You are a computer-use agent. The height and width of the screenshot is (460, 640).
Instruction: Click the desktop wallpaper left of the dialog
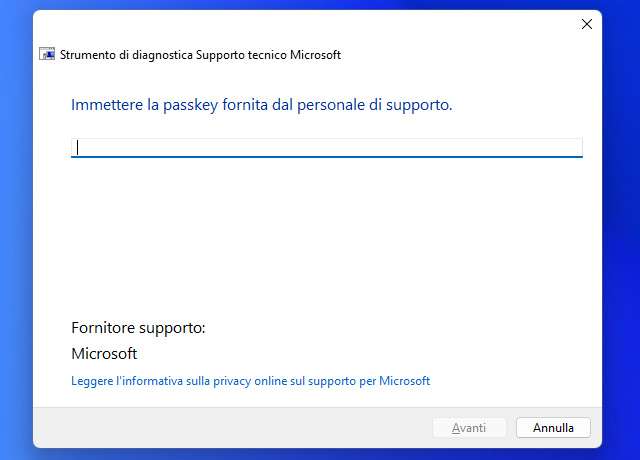pos(15,230)
